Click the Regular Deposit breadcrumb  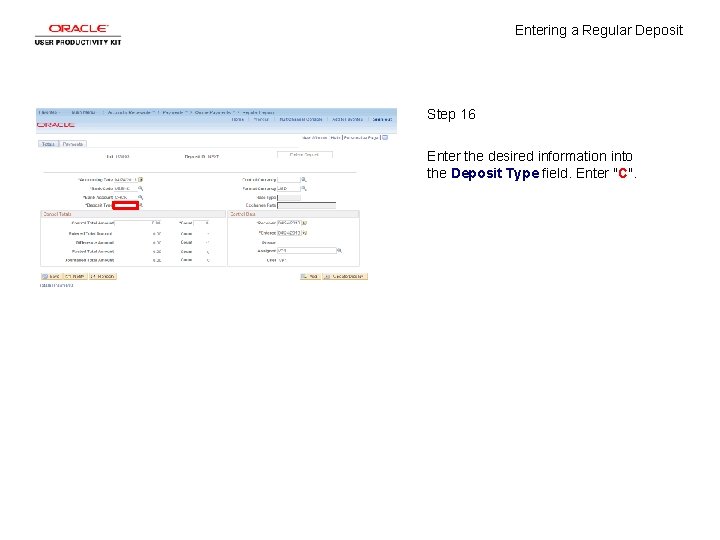258,112
